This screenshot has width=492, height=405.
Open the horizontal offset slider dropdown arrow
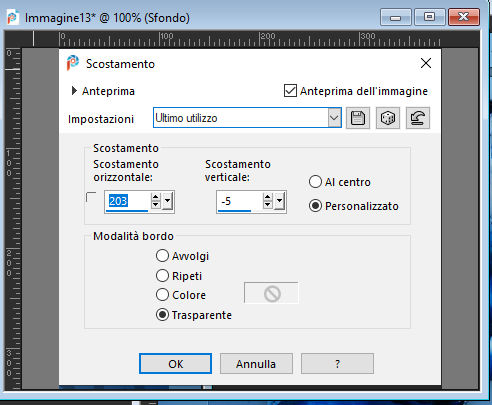(x=167, y=201)
